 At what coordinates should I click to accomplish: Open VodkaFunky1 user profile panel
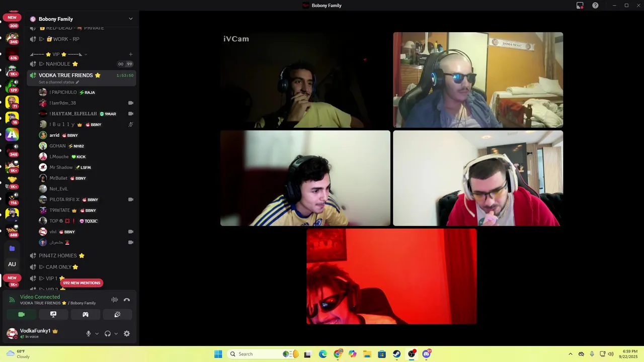[39, 333]
